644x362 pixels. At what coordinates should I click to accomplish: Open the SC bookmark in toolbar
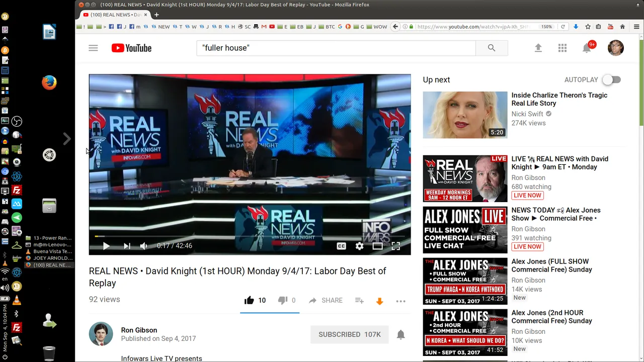point(245,27)
